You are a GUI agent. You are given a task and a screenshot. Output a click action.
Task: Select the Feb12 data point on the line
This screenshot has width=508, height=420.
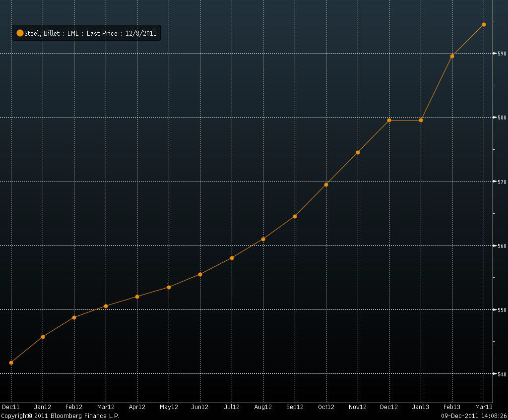pos(74,317)
